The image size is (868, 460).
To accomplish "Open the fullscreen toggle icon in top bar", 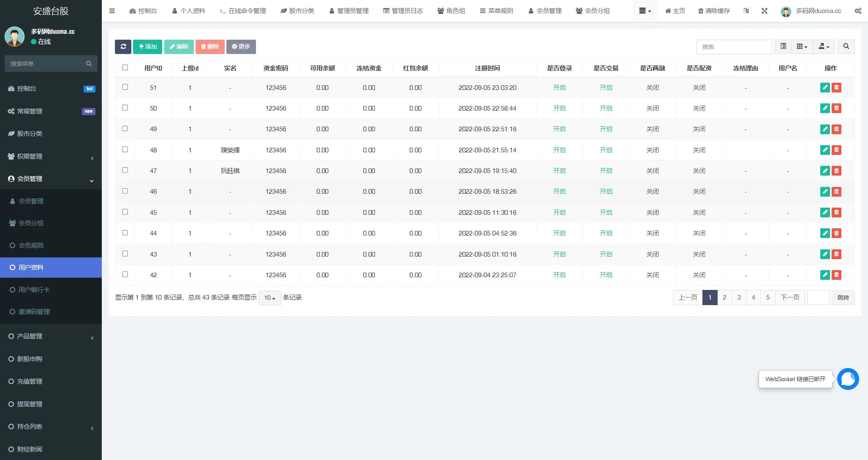I will pyautogui.click(x=765, y=11).
